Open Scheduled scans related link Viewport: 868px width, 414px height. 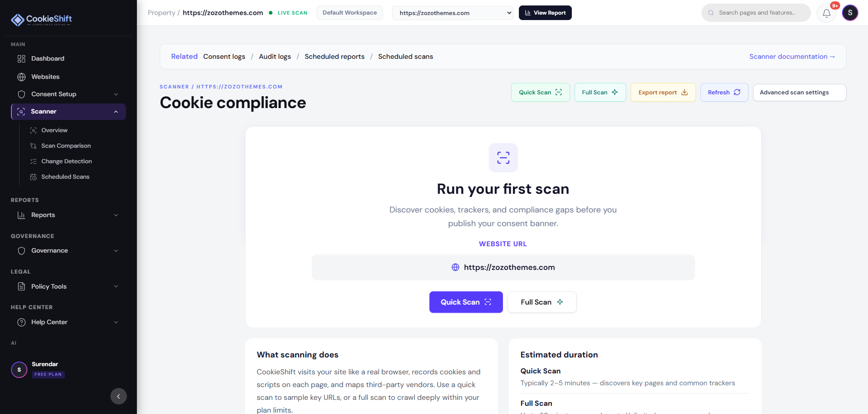tap(406, 57)
